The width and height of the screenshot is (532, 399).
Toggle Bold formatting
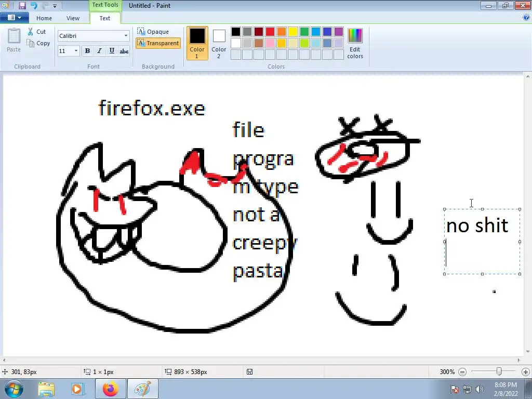pos(87,51)
